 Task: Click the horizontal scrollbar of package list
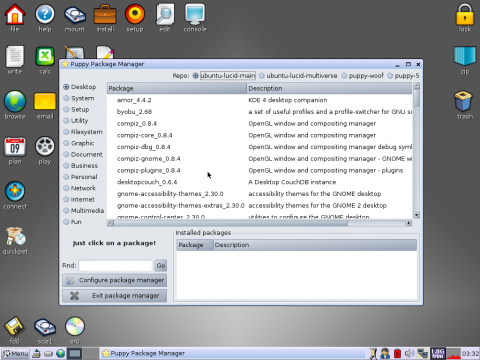[259, 223]
